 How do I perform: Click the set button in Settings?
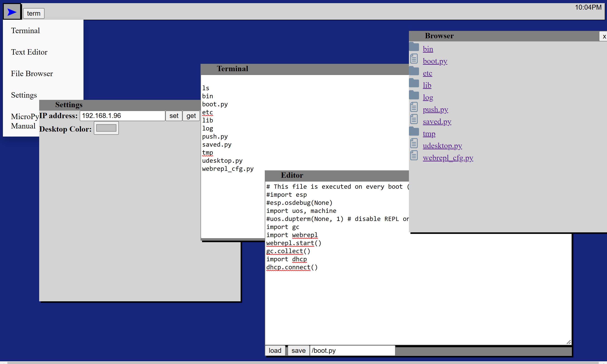tap(174, 116)
